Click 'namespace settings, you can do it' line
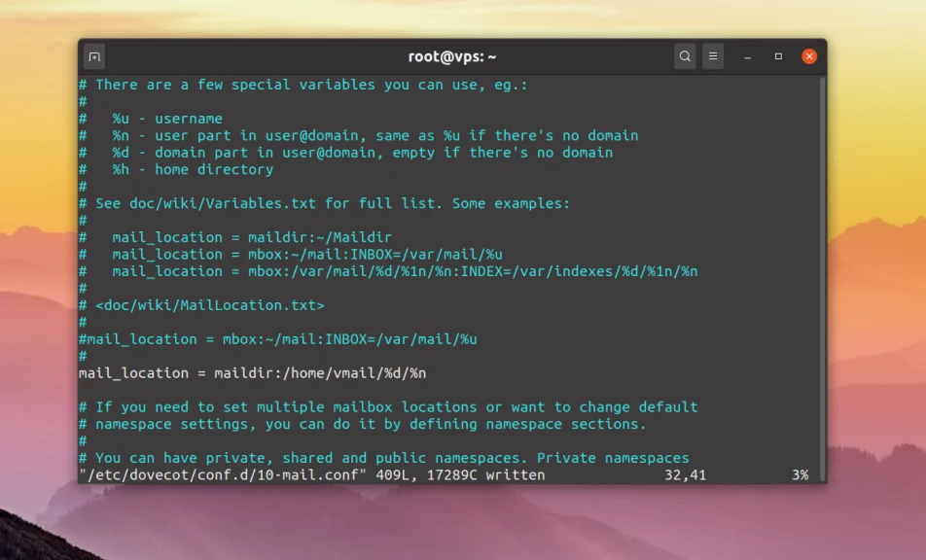Screen dimensions: 926x560 pos(363,424)
